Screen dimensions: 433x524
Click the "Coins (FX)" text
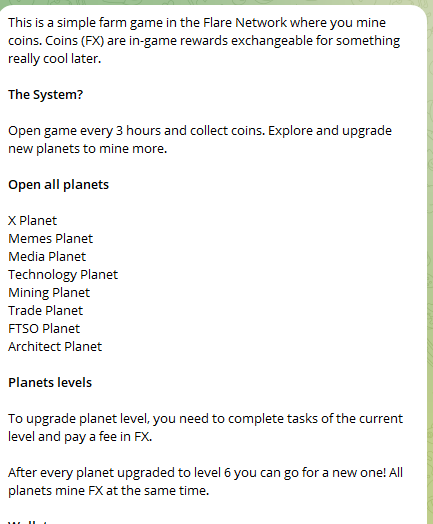tap(75, 41)
